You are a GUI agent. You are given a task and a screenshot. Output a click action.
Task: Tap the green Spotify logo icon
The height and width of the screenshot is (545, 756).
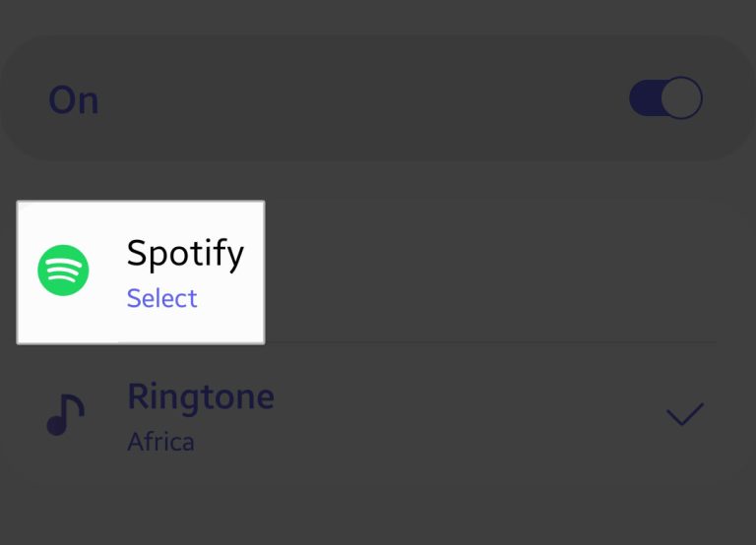(x=63, y=270)
